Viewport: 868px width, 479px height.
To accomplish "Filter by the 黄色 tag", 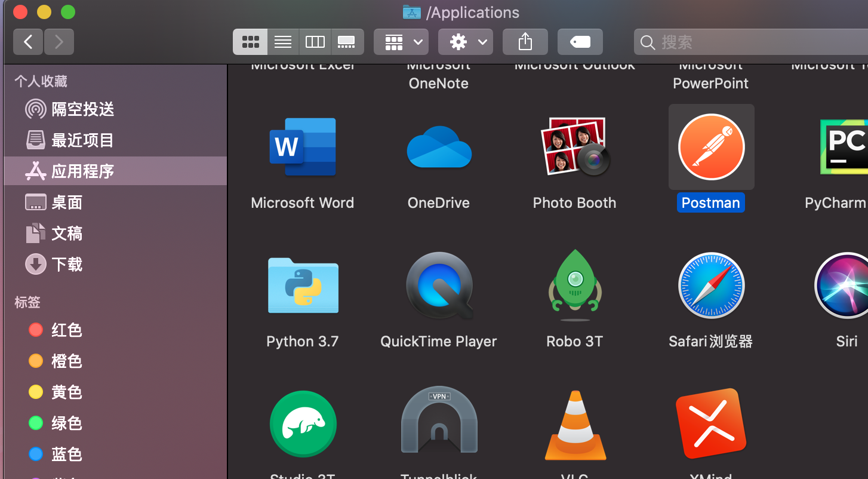I will (115, 392).
